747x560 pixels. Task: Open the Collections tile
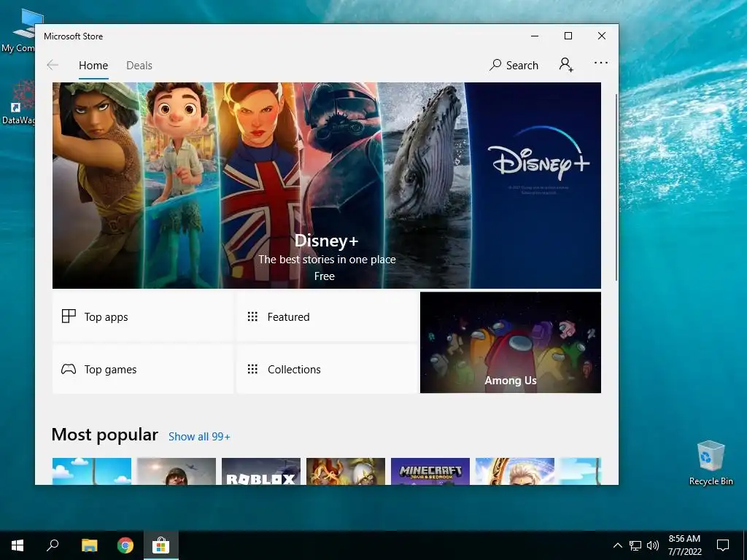point(326,369)
